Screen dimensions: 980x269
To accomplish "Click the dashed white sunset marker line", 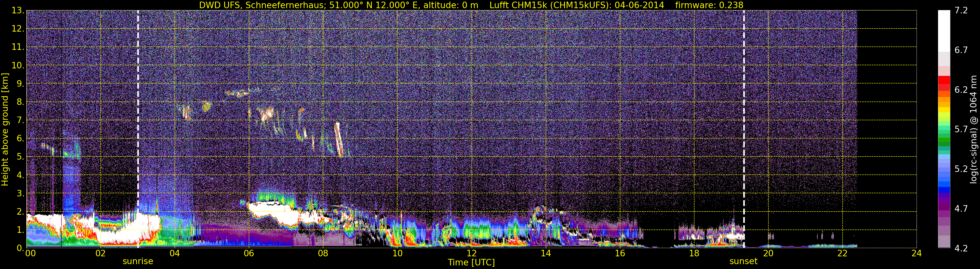I will 744,129.
